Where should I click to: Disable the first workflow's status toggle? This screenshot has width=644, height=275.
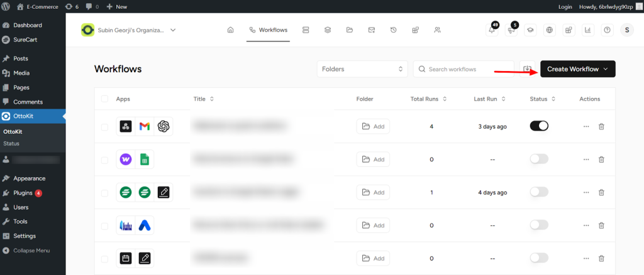pyautogui.click(x=539, y=126)
